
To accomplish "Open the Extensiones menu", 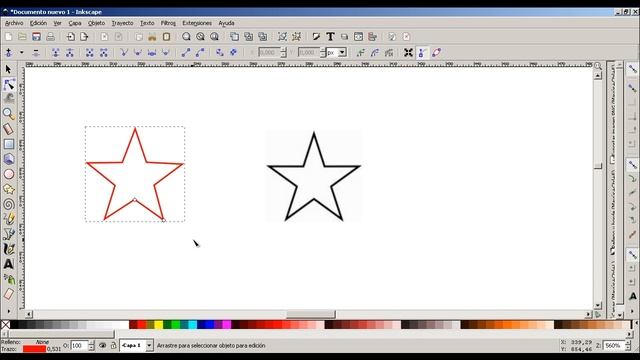I will pos(197,23).
